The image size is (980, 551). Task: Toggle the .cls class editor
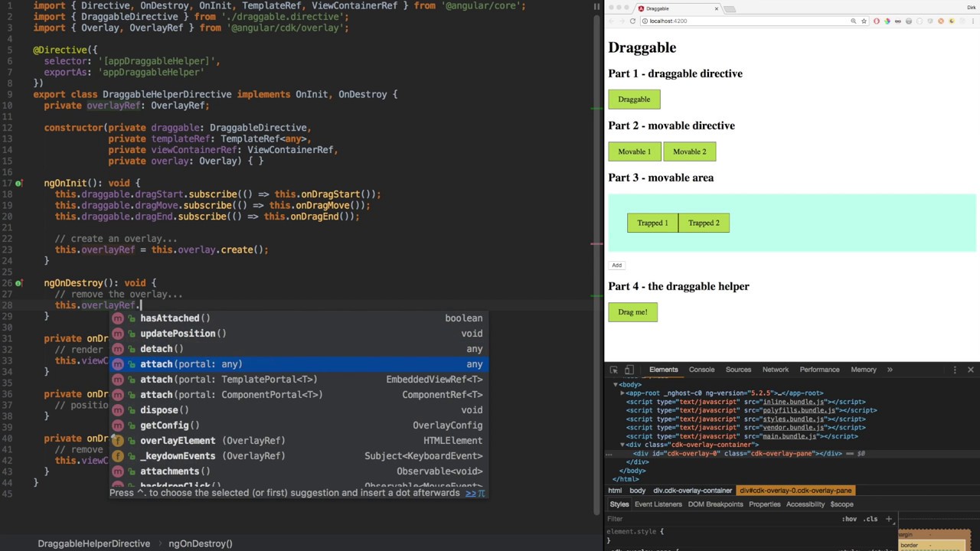[x=871, y=519]
